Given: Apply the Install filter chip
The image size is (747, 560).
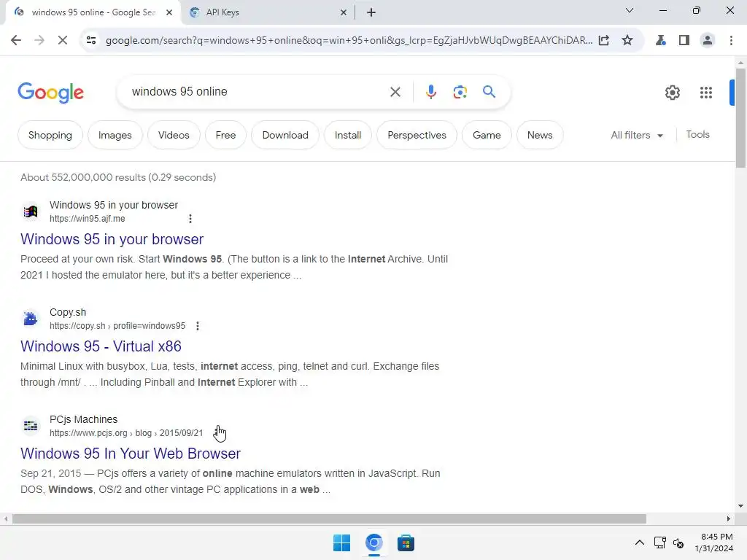Looking at the screenshot, I should tap(348, 135).
